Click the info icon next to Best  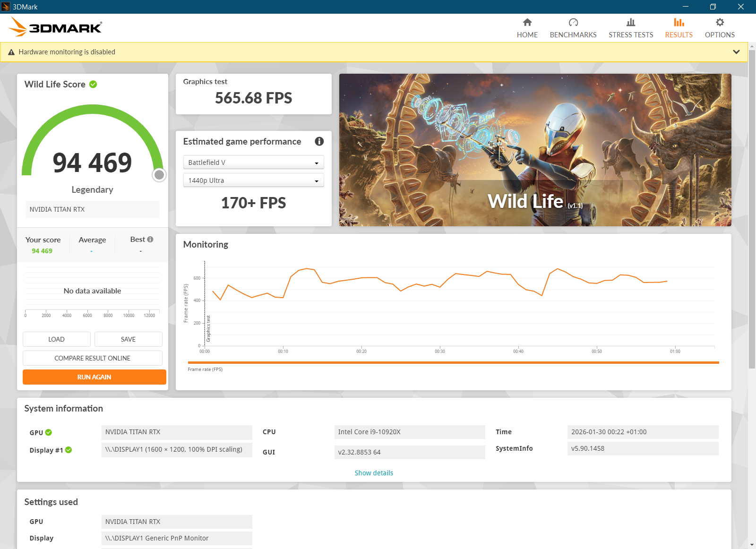[150, 240]
